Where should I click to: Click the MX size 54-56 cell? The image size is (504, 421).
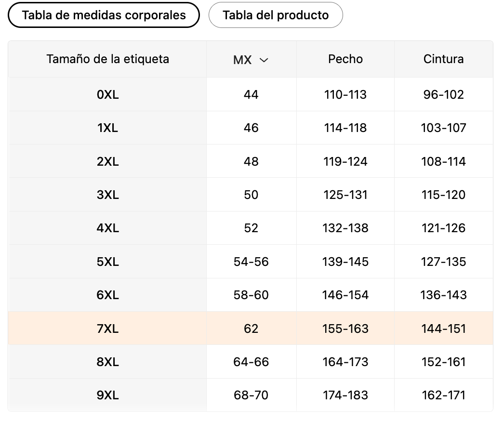click(x=251, y=262)
